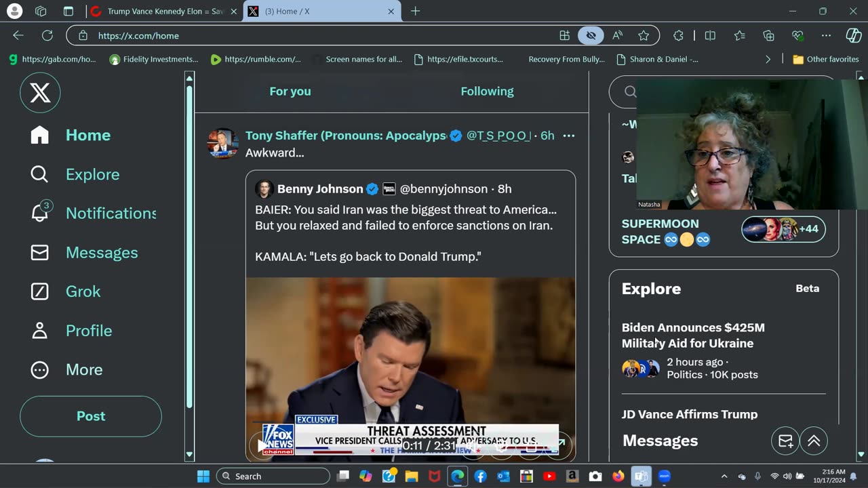Viewport: 868px width, 488px height.
Task: Open tab actions menu icon
Action: coord(68,11)
